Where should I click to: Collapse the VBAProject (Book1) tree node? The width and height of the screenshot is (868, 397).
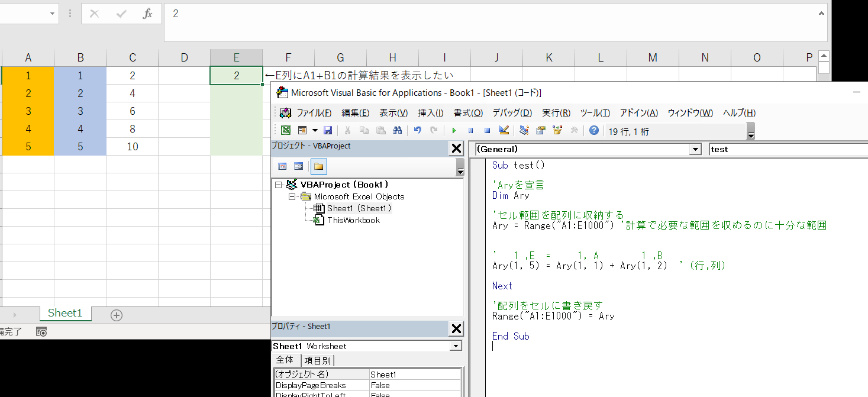click(279, 185)
